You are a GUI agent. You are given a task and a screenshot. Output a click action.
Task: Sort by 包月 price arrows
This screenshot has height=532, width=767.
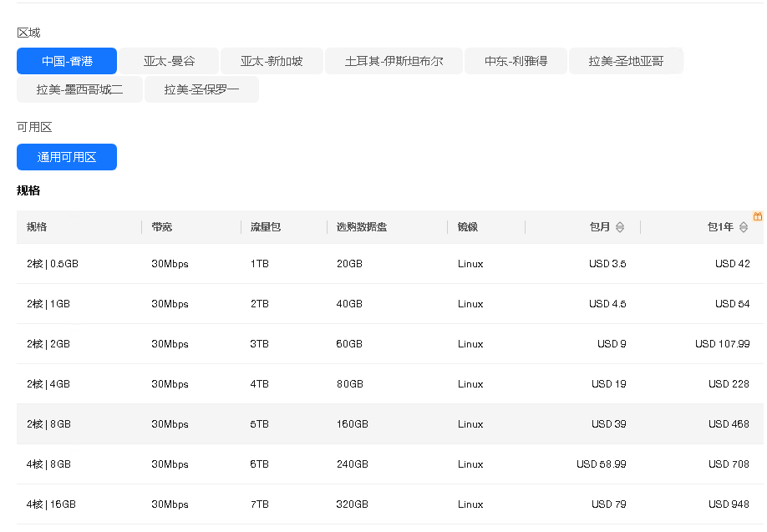tap(620, 227)
